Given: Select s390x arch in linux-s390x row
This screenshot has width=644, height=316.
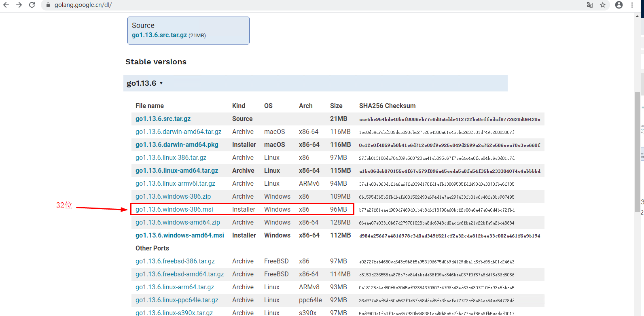Looking at the screenshot, I should (x=307, y=313).
